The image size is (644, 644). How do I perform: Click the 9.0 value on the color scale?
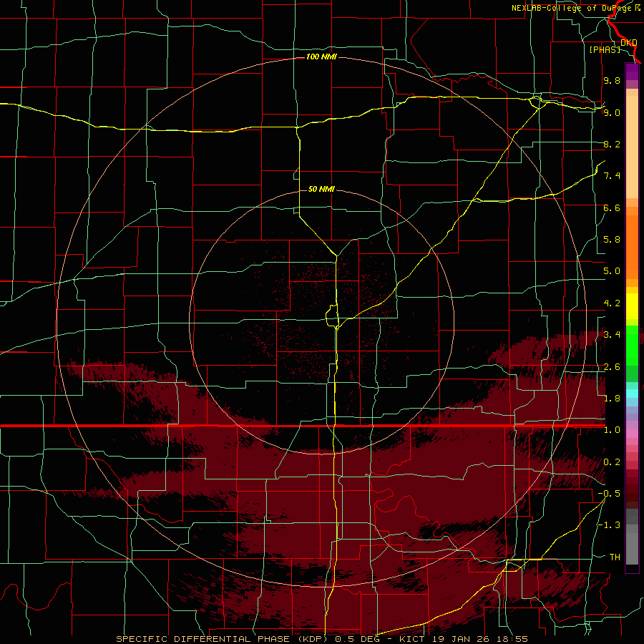[x=612, y=112]
